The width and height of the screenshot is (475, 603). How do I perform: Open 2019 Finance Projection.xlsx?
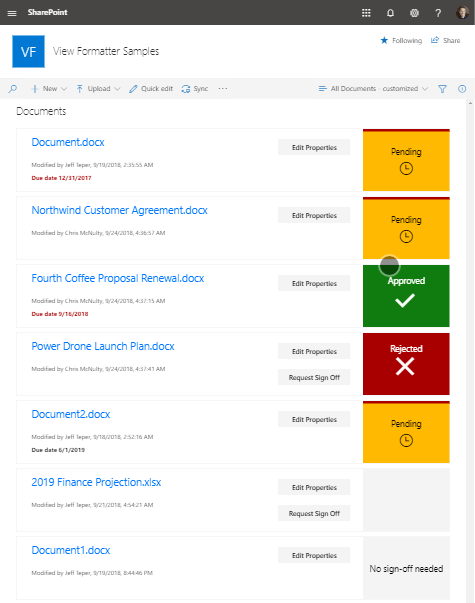coord(96,482)
